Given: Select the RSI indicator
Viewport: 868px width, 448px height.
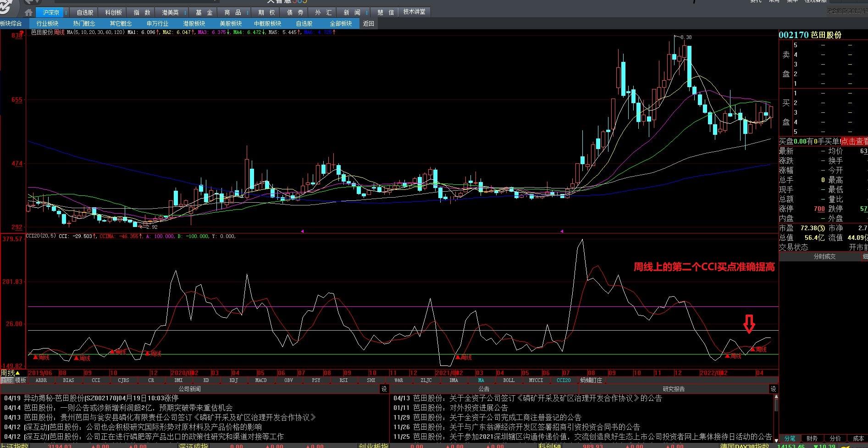Looking at the screenshot, I should coord(343,380).
